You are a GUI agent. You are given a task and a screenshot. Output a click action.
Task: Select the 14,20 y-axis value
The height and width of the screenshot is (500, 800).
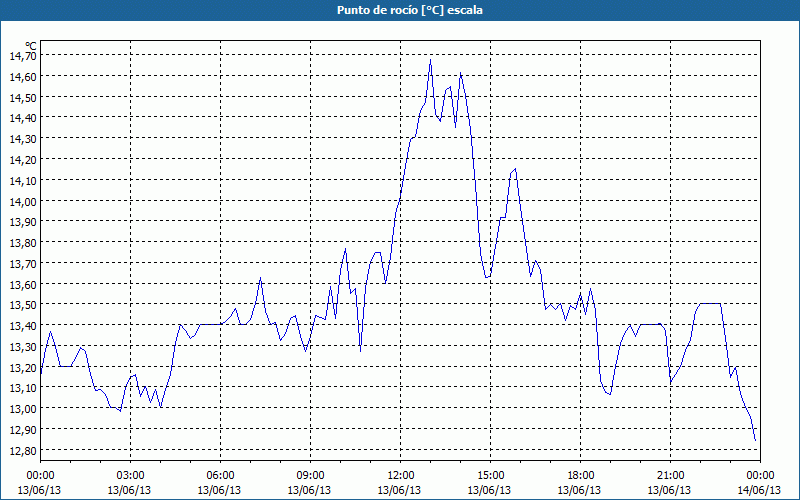pos(23,160)
